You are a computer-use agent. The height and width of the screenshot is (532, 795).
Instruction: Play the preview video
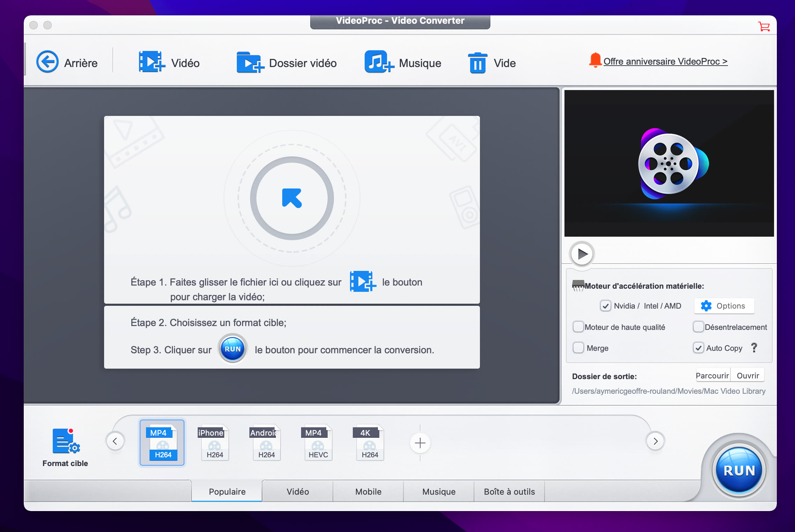(x=582, y=254)
